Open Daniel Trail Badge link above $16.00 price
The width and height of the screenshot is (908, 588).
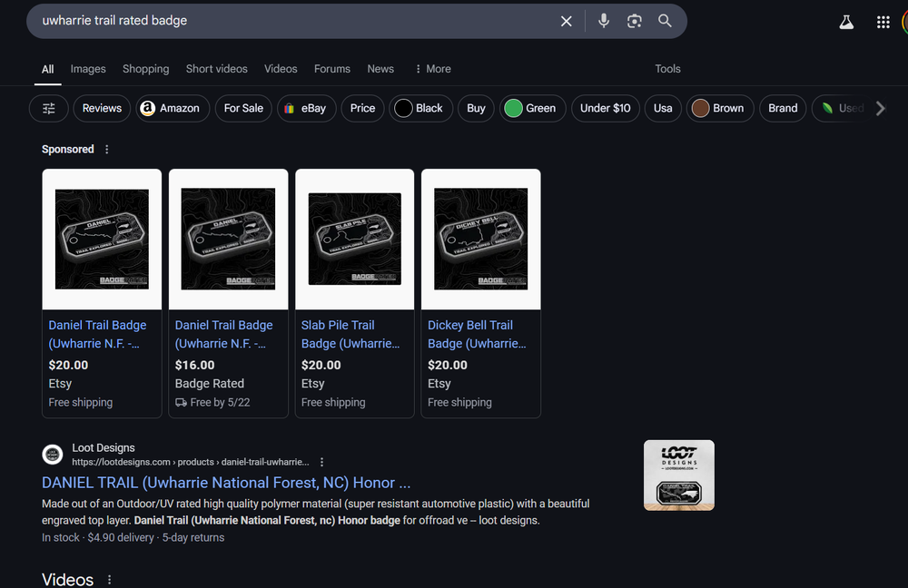(x=223, y=335)
